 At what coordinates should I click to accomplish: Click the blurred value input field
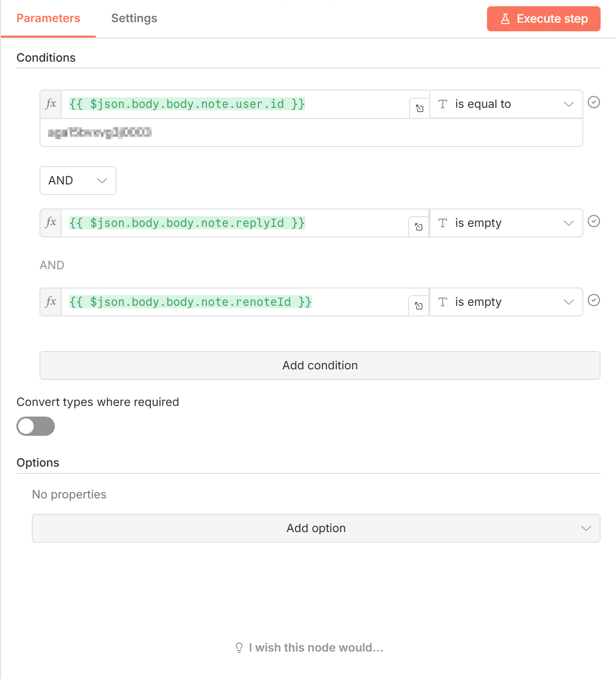pyautogui.click(x=311, y=132)
